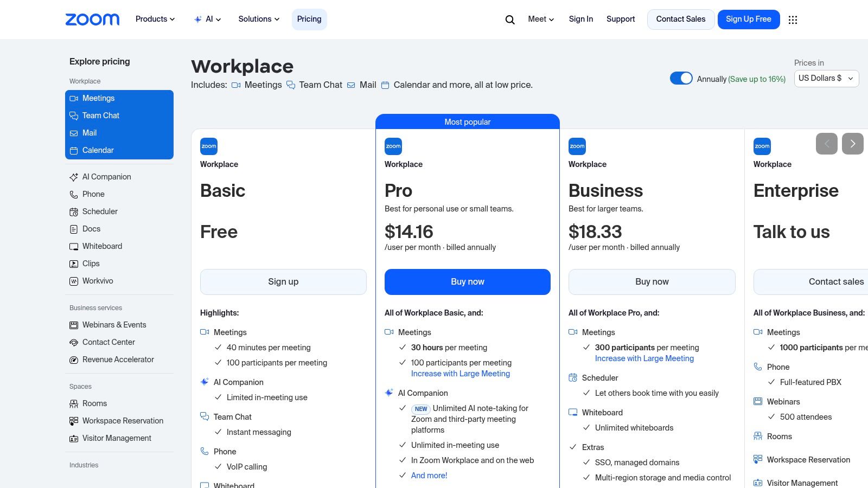Click the Rooms sidebar icon
This screenshot has height=488, width=868.
[74, 403]
